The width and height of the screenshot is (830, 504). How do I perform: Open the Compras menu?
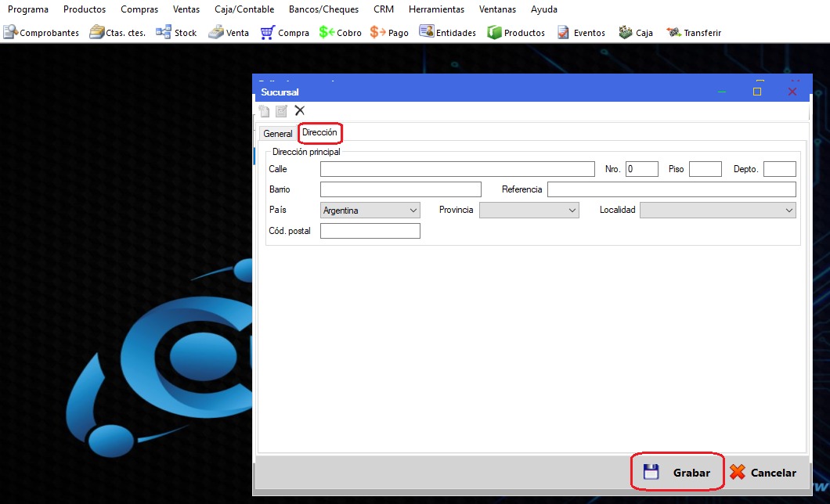(x=139, y=9)
